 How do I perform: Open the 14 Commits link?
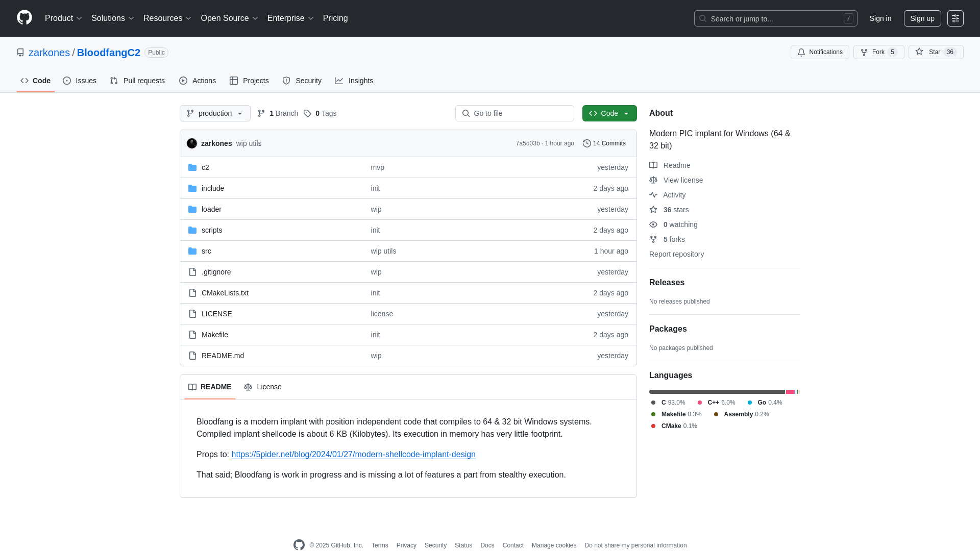[x=604, y=143]
